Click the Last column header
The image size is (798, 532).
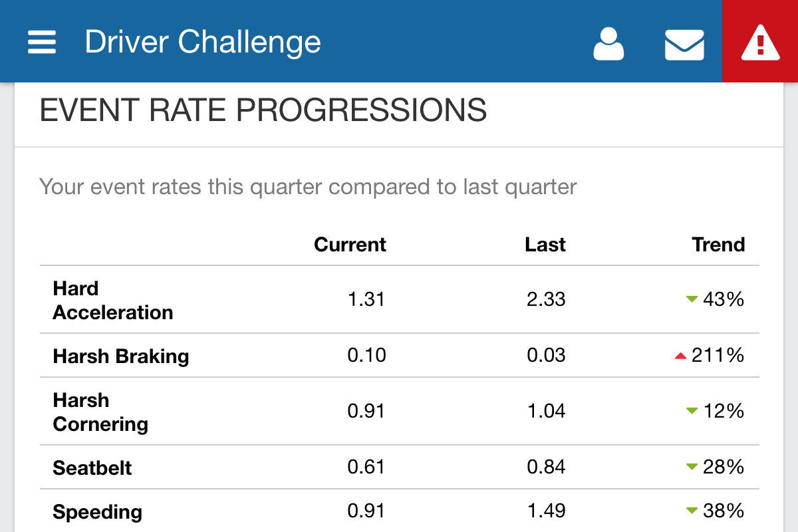point(545,245)
